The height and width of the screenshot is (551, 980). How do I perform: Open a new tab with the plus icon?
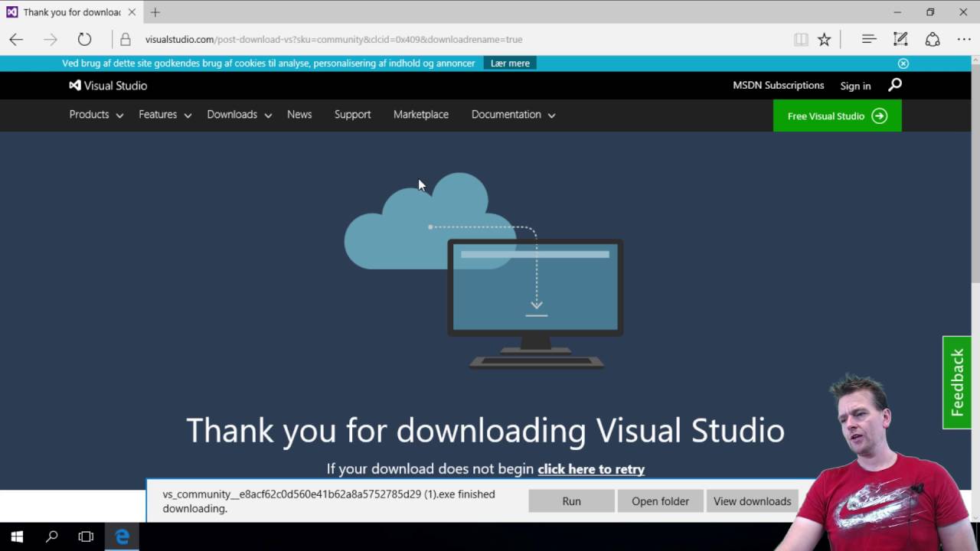point(155,12)
